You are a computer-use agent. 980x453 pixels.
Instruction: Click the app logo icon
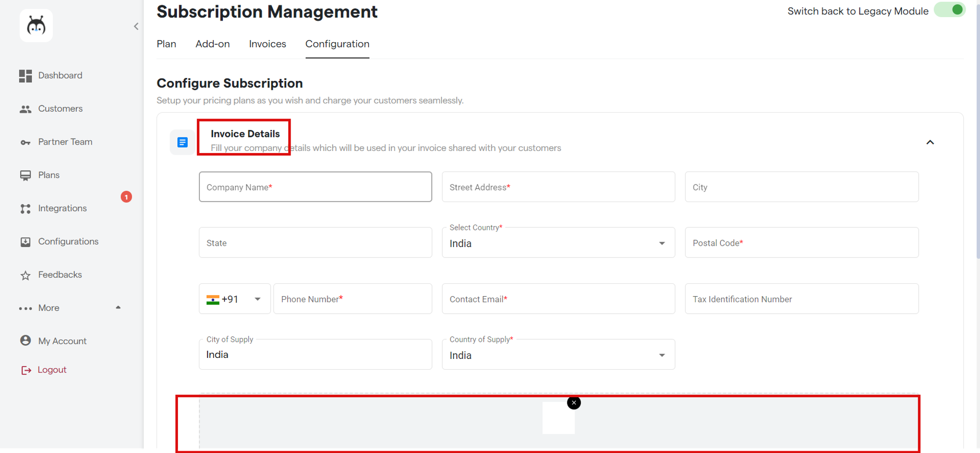[36, 25]
